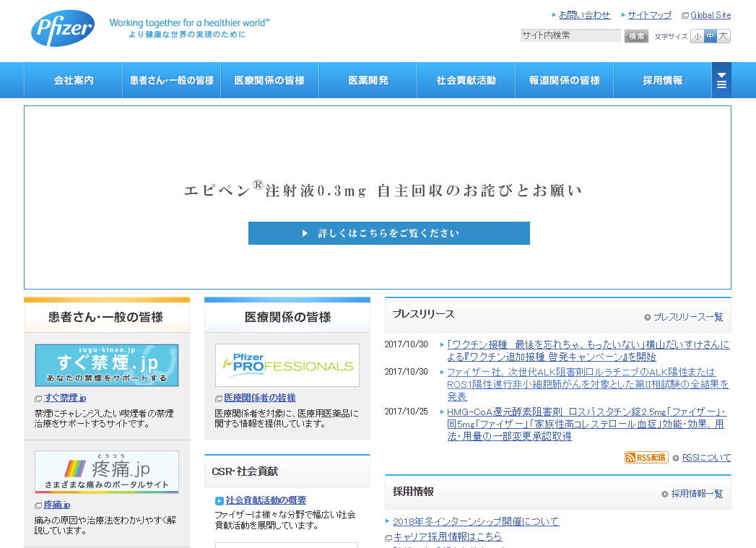756x548 pixels.
Task: Open すぐ禁煙.jp text link
Action: coord(65,398)
